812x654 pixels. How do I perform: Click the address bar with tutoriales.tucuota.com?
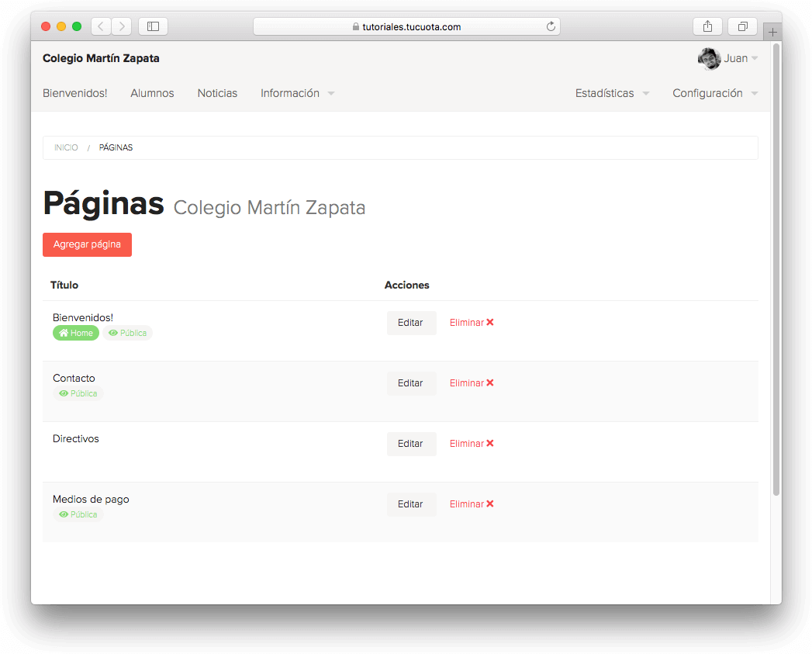point(406,26)
